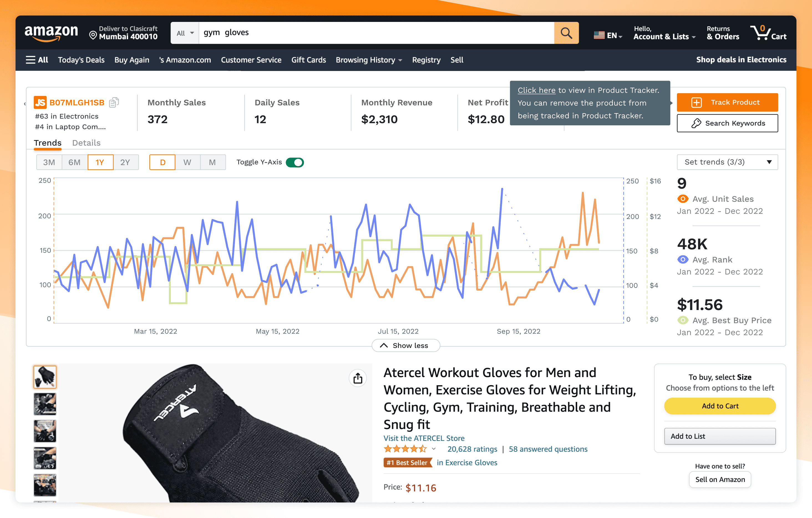This screenshot has width=812, height=518.
Task: Open Buy Again
Action: 132,60
